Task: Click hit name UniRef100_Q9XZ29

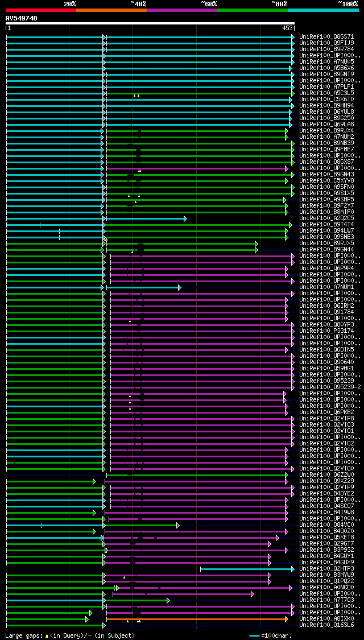Action: click(326, 481)
